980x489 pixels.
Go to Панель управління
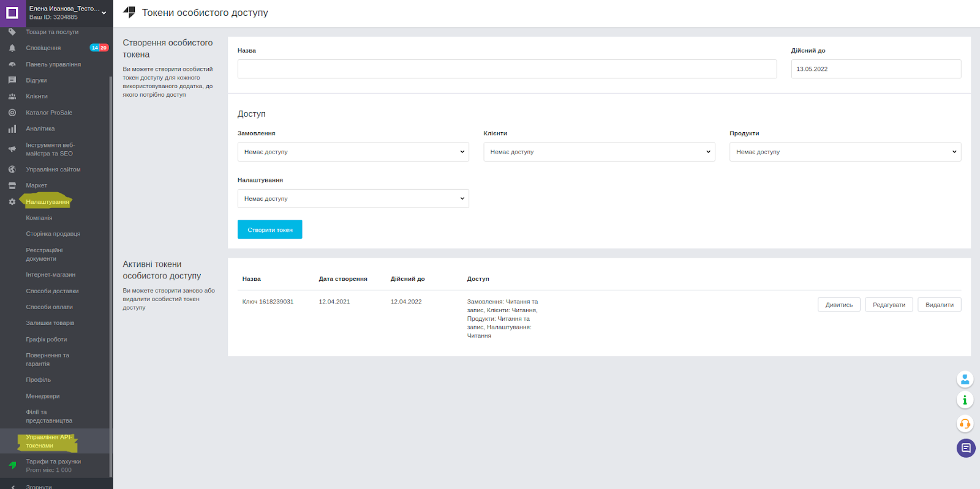coord(53,64)
